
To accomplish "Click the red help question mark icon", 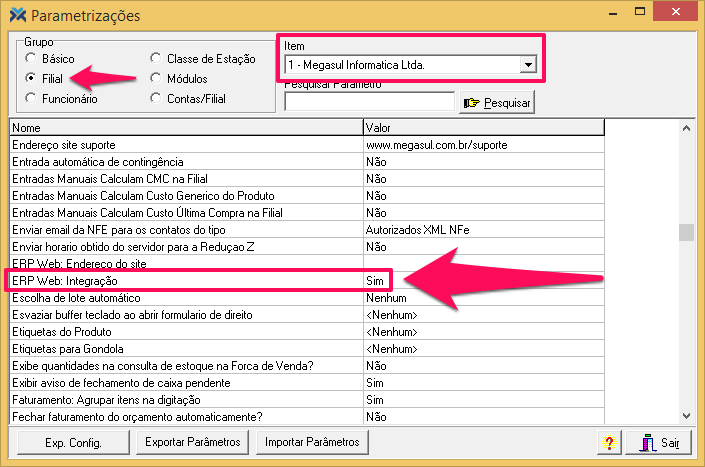I will [608, 442].
